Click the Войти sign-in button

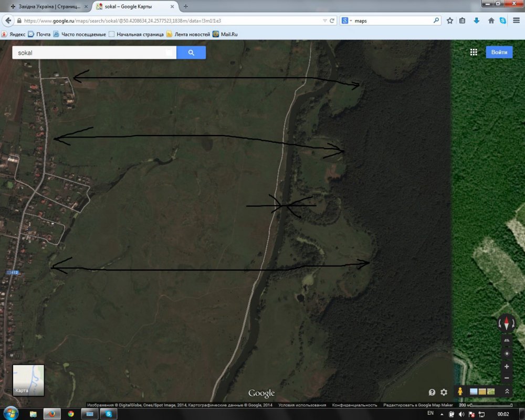click(x=499, y=52)
